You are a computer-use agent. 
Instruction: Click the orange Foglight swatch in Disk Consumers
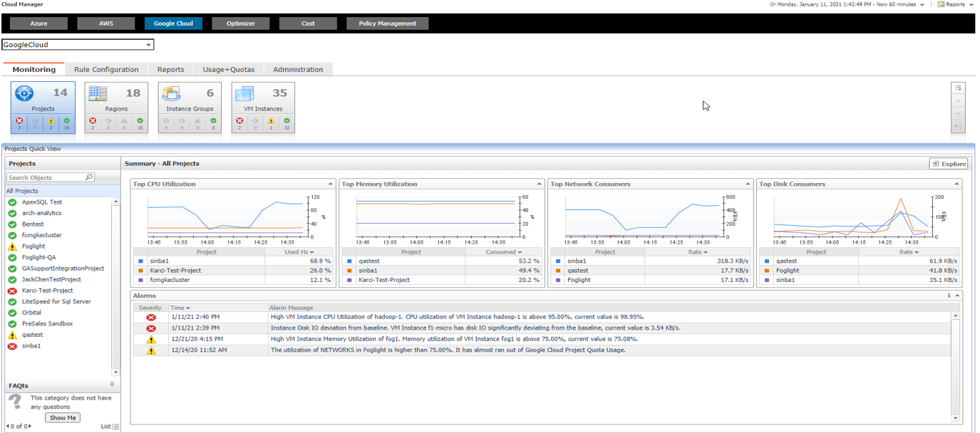coord(767,271)
